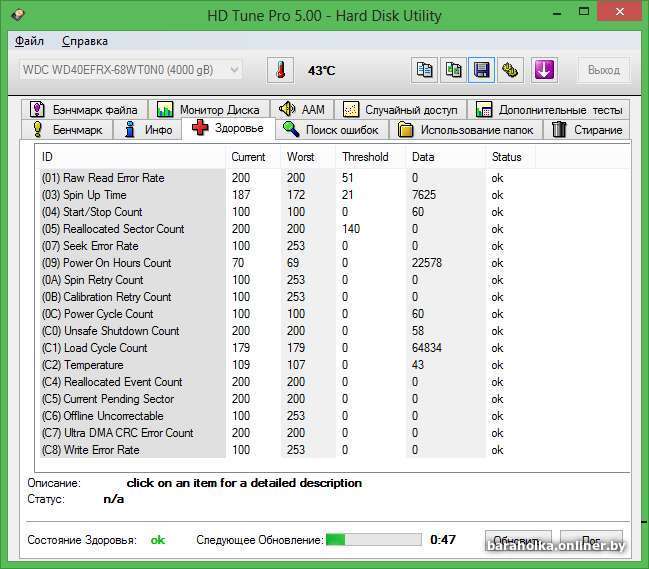
Task: Switch to the Дополнительные тесты tab
Action: (548, 110)
